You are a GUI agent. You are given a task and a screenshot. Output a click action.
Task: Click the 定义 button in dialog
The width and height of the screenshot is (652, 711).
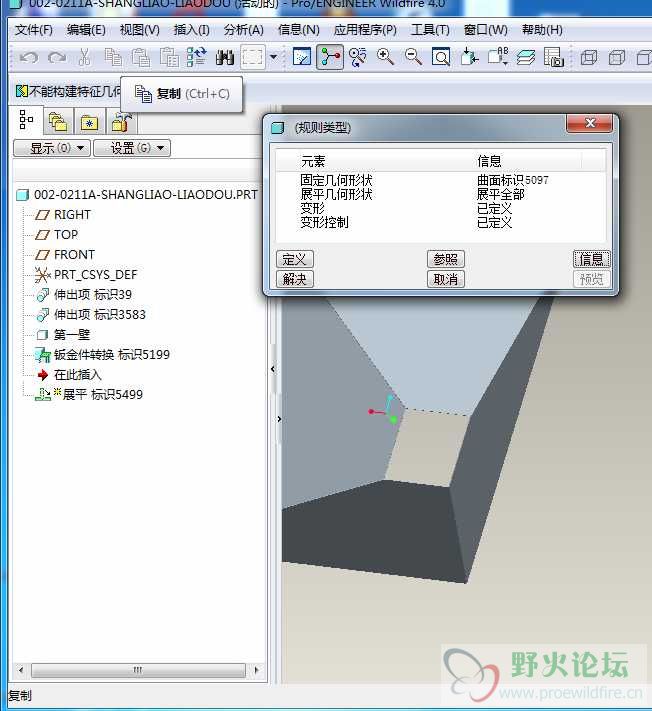point(295,259)
